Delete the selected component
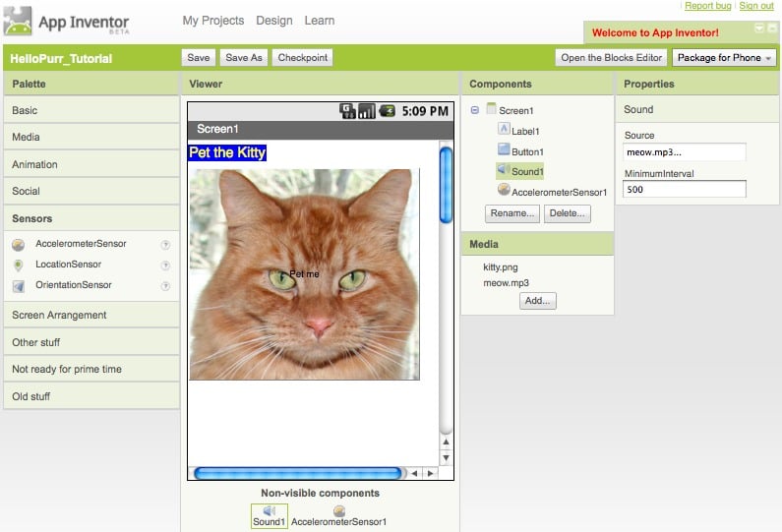 [567, 213]
